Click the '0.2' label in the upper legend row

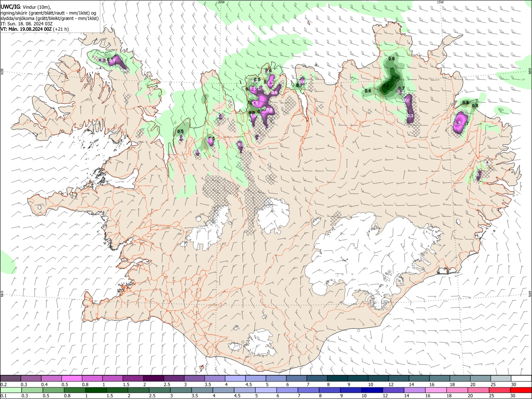pyautogui.click(x=3, y=384)
